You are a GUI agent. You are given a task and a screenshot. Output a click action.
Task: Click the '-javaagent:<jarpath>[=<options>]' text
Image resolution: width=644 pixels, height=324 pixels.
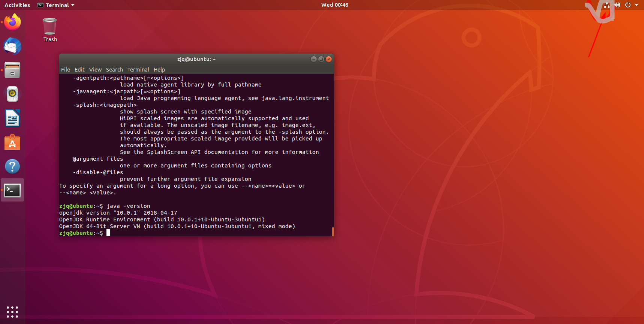tap(127, 91)
